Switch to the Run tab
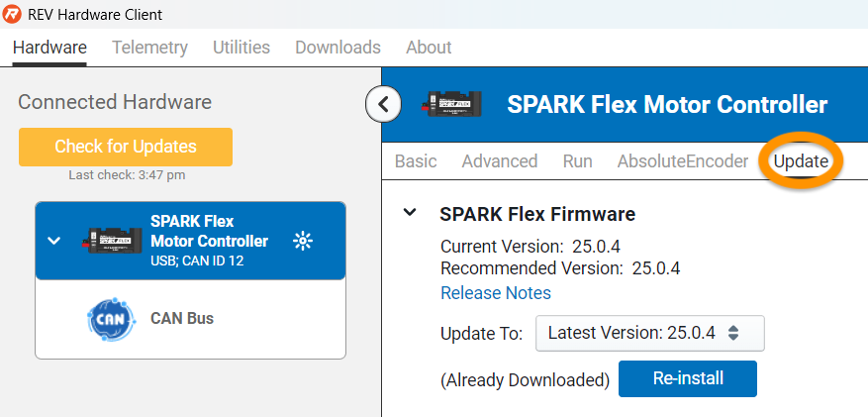This screenshot has height=417, width=868. point(577,161)
